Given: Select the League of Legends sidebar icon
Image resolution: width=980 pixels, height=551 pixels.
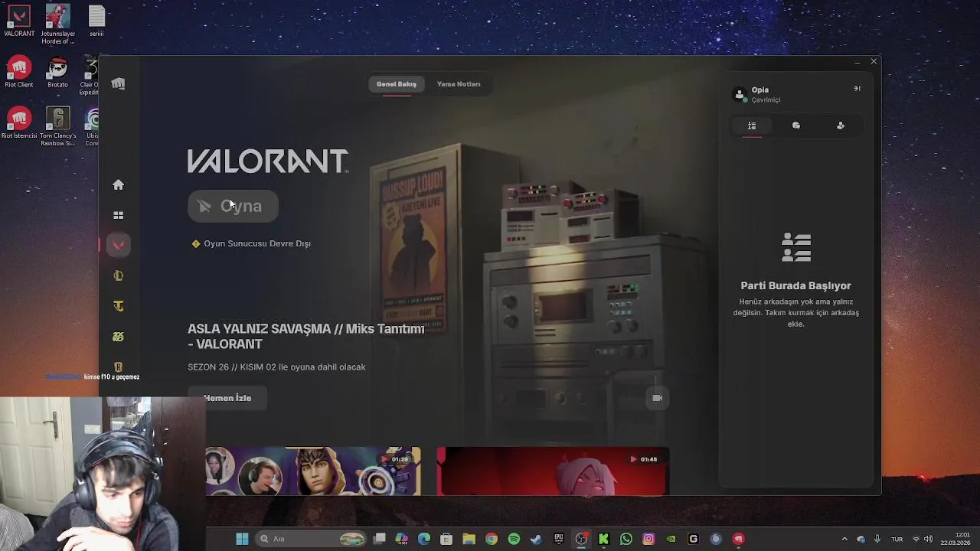Looking at the screenshot, I should (x=118, y=275).
